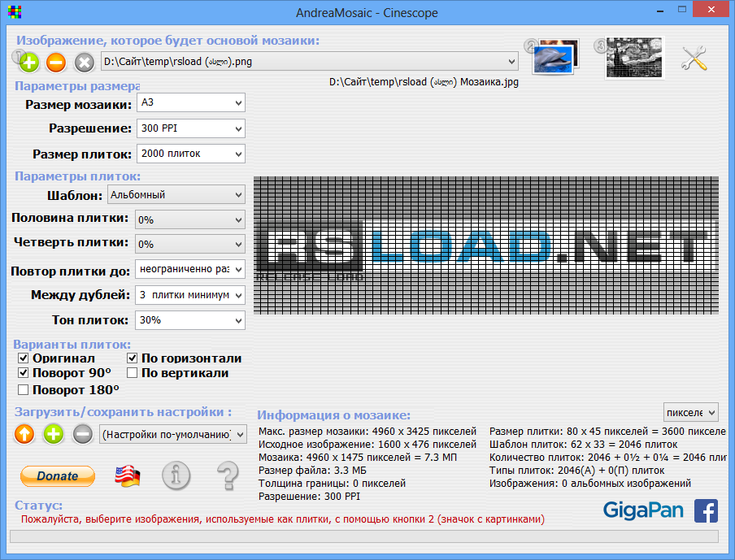
Task: Click the progress bar at bottom
Action: pyautogui.click(x=364, y=536)
